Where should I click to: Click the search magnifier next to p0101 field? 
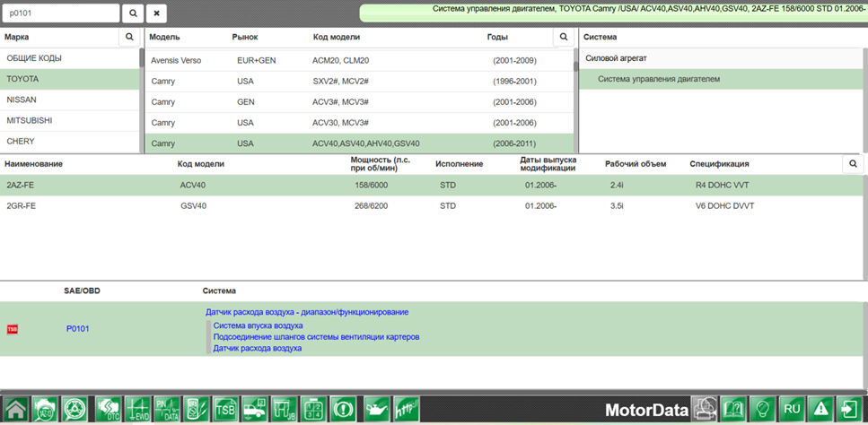pyautogui.click(x=134, y=13)
